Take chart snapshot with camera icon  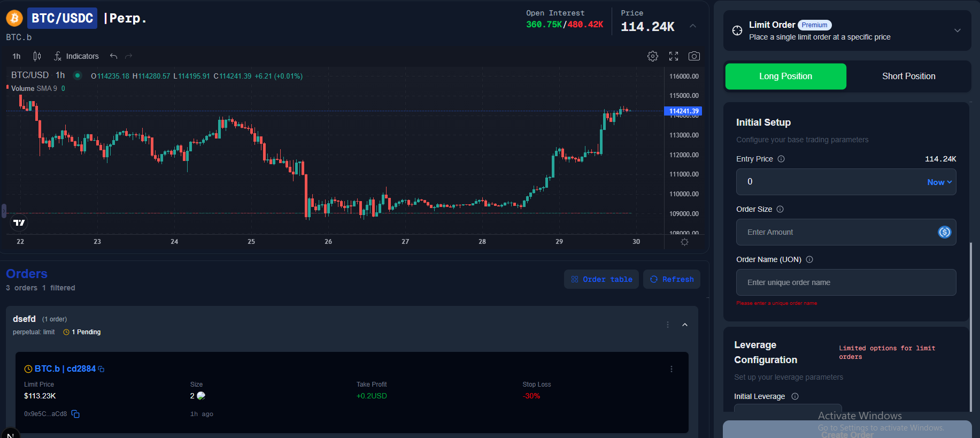(x=694, y=56)
